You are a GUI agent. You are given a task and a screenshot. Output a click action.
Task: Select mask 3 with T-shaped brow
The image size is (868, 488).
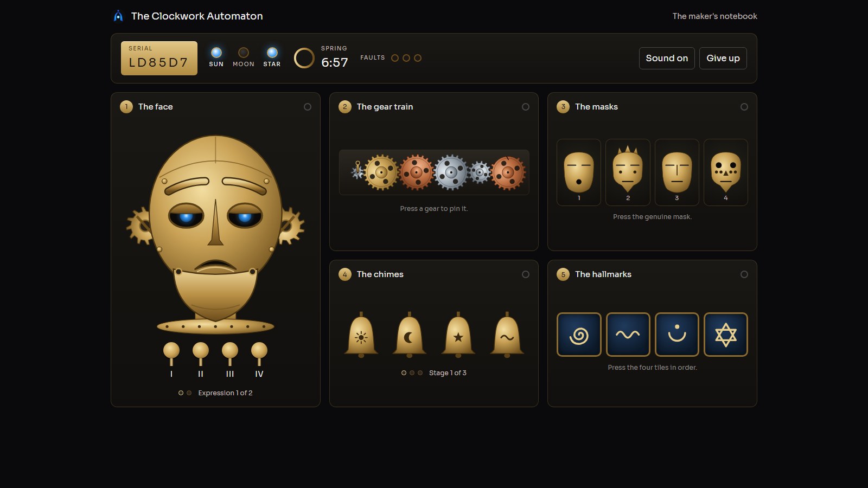(x=677, y=172)
